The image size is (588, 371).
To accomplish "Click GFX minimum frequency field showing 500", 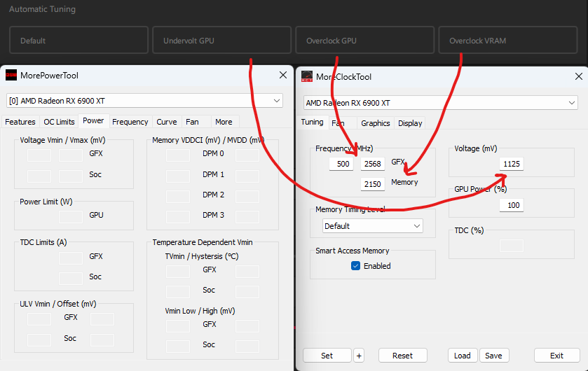I will point(341,164).
